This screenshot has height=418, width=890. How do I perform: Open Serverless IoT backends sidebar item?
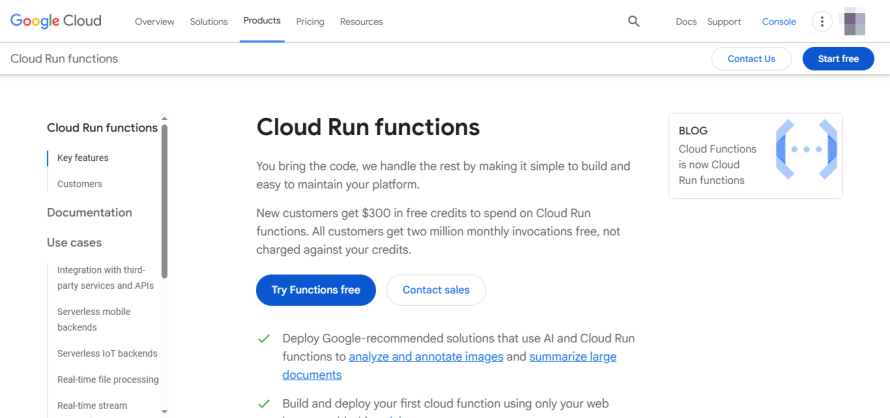107,353
